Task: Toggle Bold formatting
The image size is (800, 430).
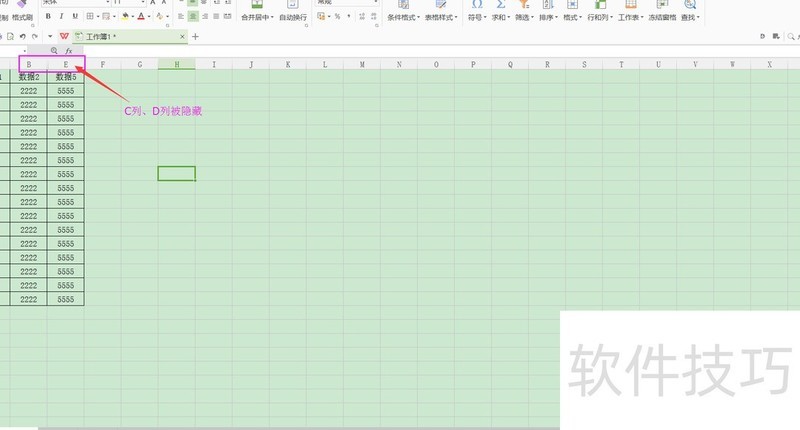Action: pos(48,16)
